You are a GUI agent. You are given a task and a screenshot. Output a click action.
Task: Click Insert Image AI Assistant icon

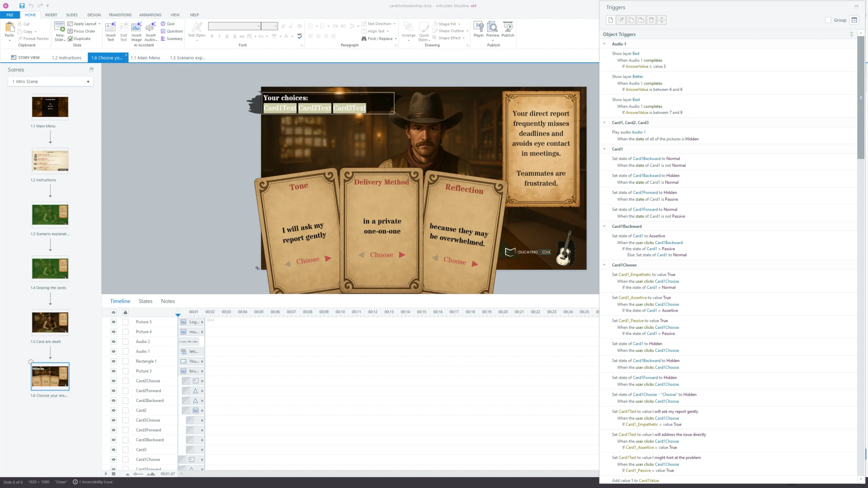coord(136,27)
